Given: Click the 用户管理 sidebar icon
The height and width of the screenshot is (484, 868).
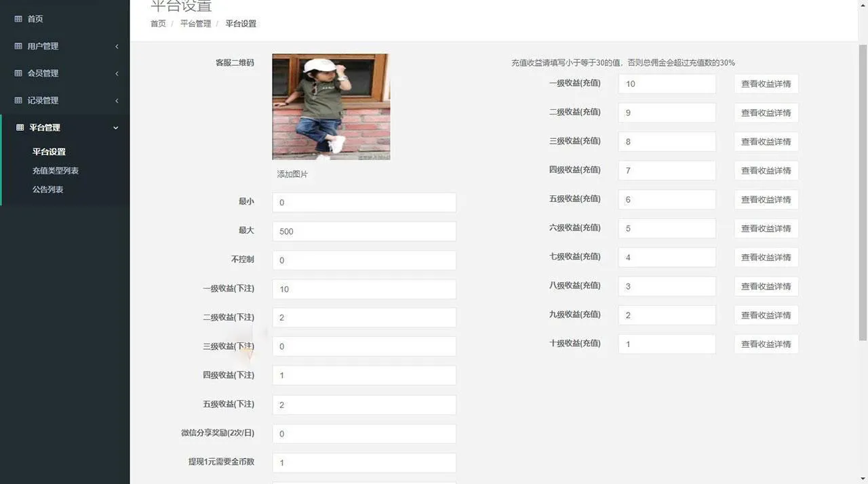Looking at the screenshot, I should 17,46.
